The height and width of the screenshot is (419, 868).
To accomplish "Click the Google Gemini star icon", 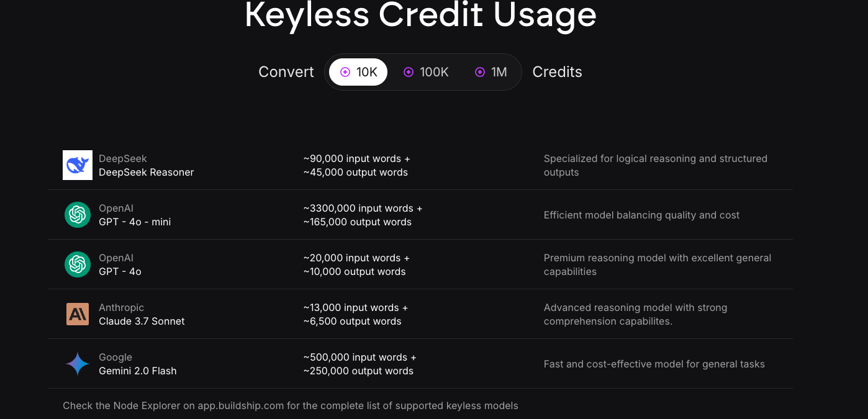I will tap(78, 364).
